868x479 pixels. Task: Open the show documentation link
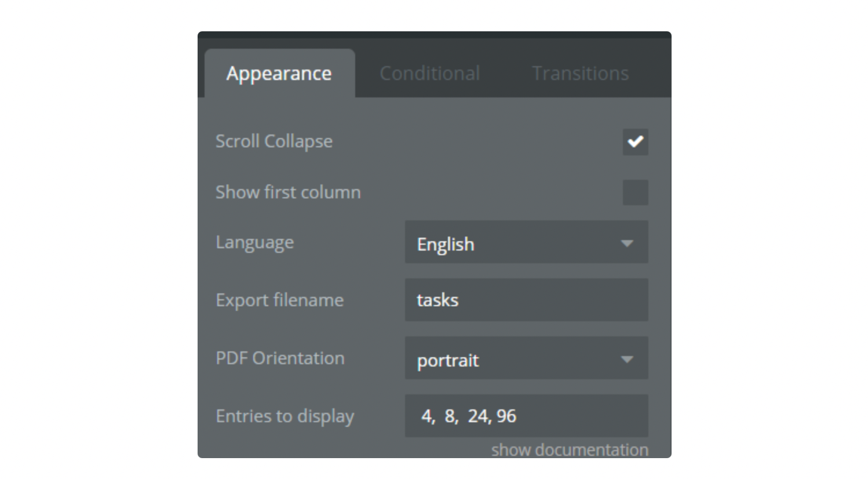point(570,450)
